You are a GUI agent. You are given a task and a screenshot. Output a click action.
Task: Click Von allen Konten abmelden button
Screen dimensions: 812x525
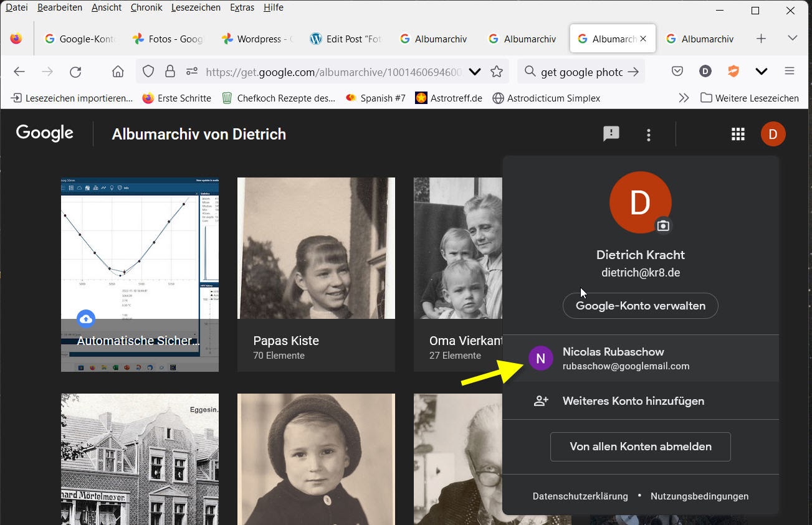pos(640,447)
